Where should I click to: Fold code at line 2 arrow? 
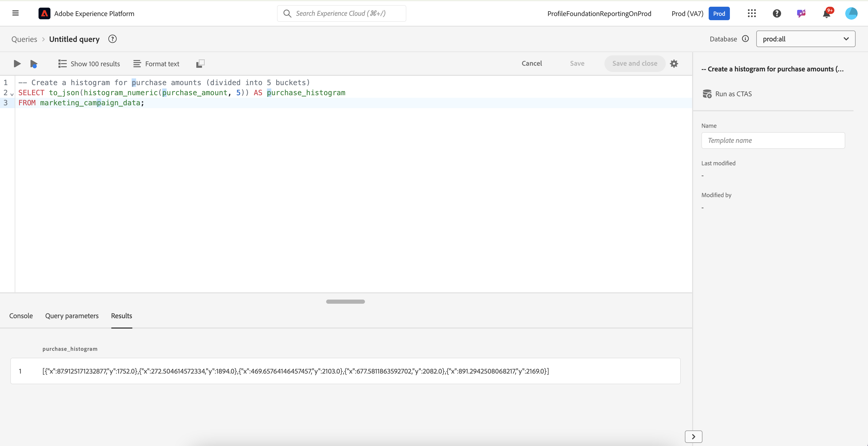(12, 94)
